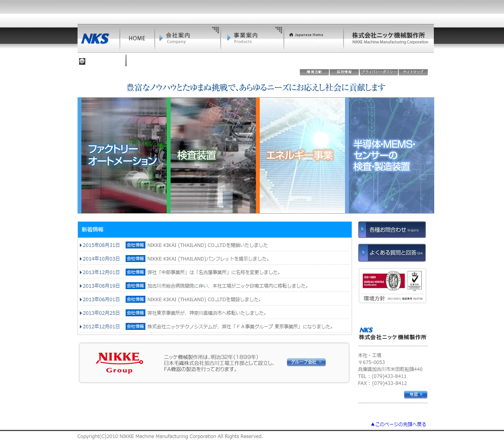
Task: Click NKS logo above company address
Action: coord(366,330)
